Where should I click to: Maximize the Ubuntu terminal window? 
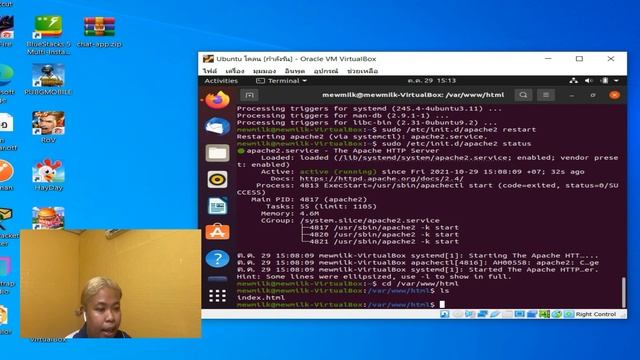point(593,95)
